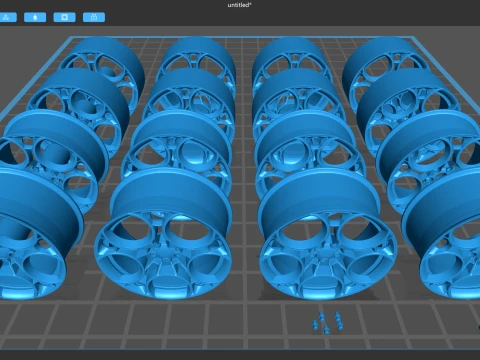Select the front-row wheel third from left
The width and height of the screenshot is (480, 360).
[328, 233]
